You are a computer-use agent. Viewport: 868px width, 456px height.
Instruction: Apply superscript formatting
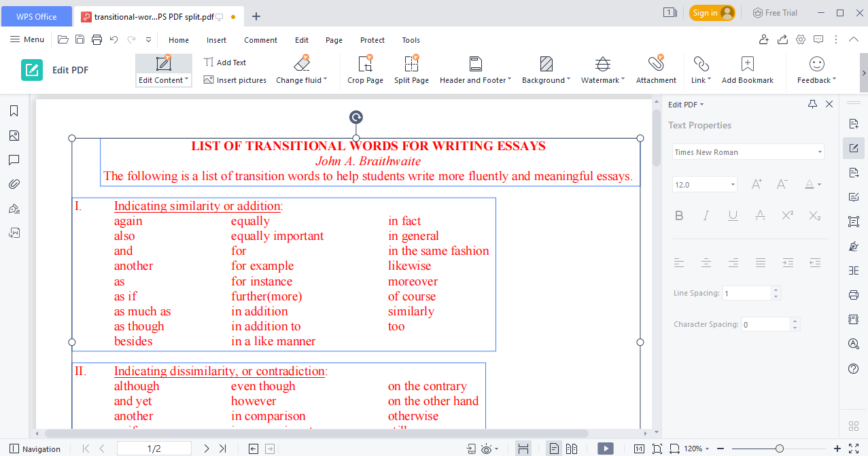(x=788, y=215)
